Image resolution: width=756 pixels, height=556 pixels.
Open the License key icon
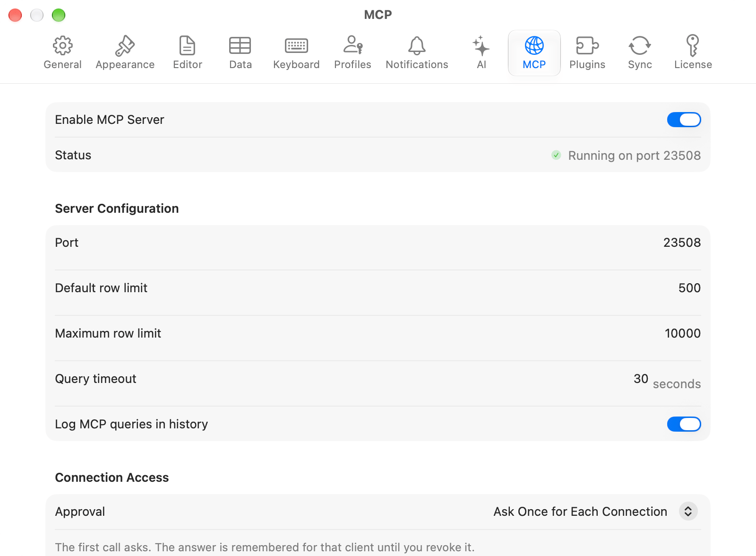pyautogui.click(x=693, y=45)
